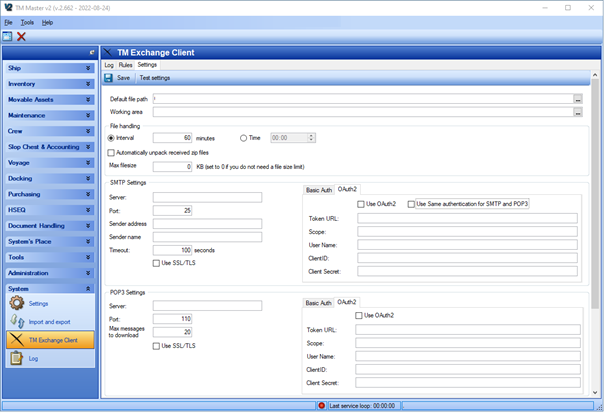Open the File menu
The image size is (605, 413).
(x=8, y=22)
